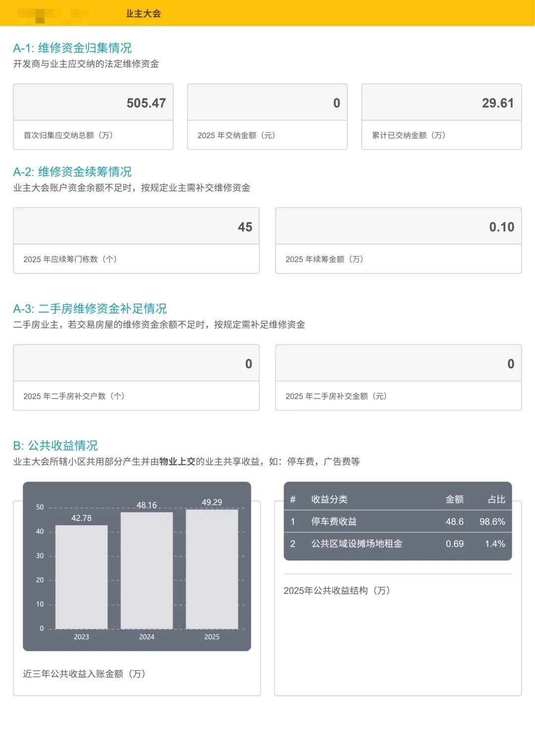Image resolution: width=535 pixels, height=756 pixels.
Task: Select the 停车费收益 table row
Action: pyautogui.click(x=397, y=522)
